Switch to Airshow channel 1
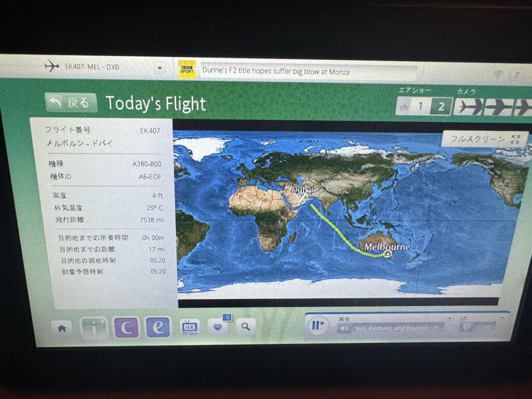The height and width of the screenshot is (399, 532). coord(421,107)
